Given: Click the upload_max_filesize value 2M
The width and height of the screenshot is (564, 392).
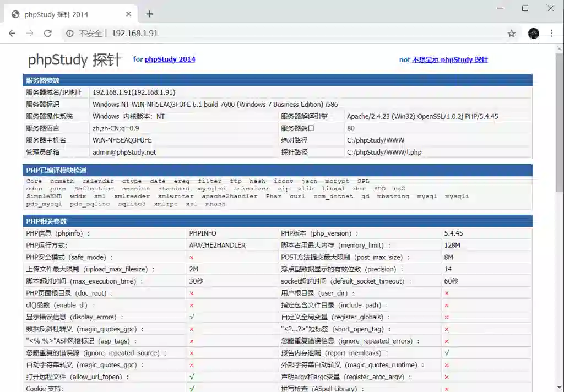Looking at the screenshot, I should [x=193, y=269].
